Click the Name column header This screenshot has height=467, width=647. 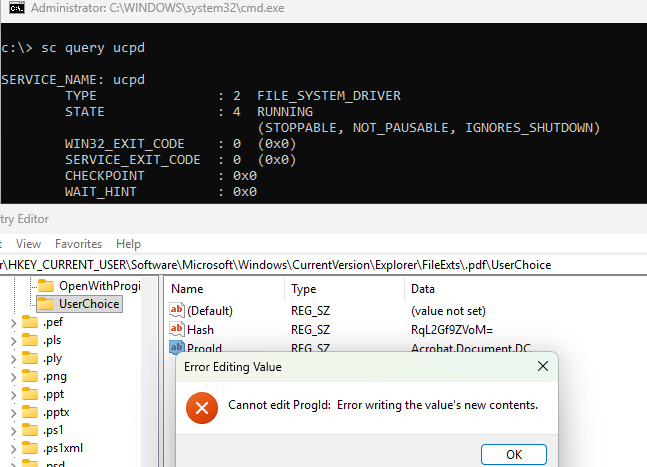tap(187, 289)
